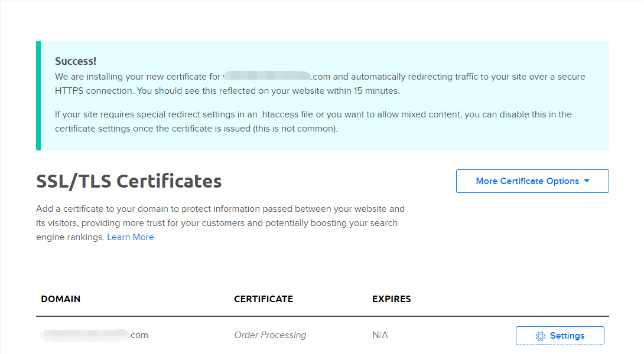Open the More Certificate Options dropdown
Viewport: 644px width, 354px height.
pos(527,181)
